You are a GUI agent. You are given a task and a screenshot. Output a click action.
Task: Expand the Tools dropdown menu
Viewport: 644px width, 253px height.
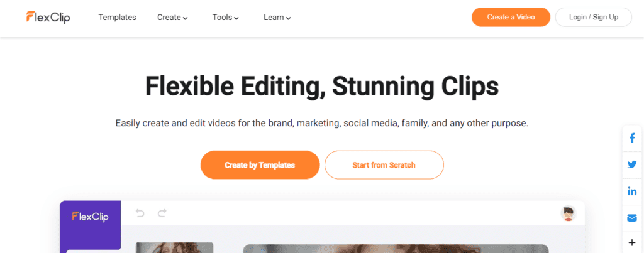[225, 18]
